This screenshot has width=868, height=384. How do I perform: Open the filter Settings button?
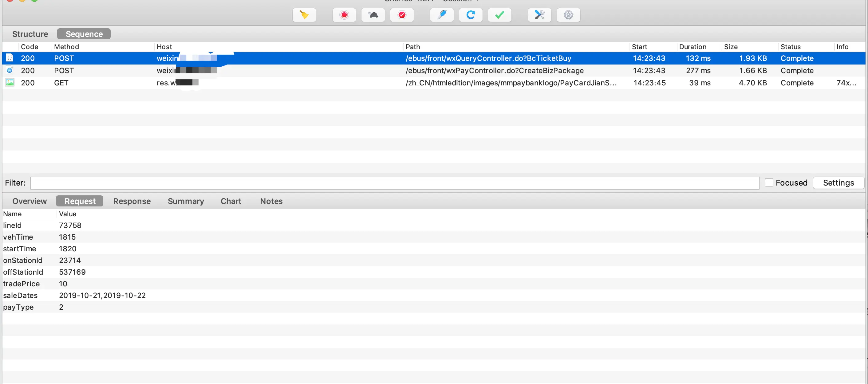(x=838, y=182)
